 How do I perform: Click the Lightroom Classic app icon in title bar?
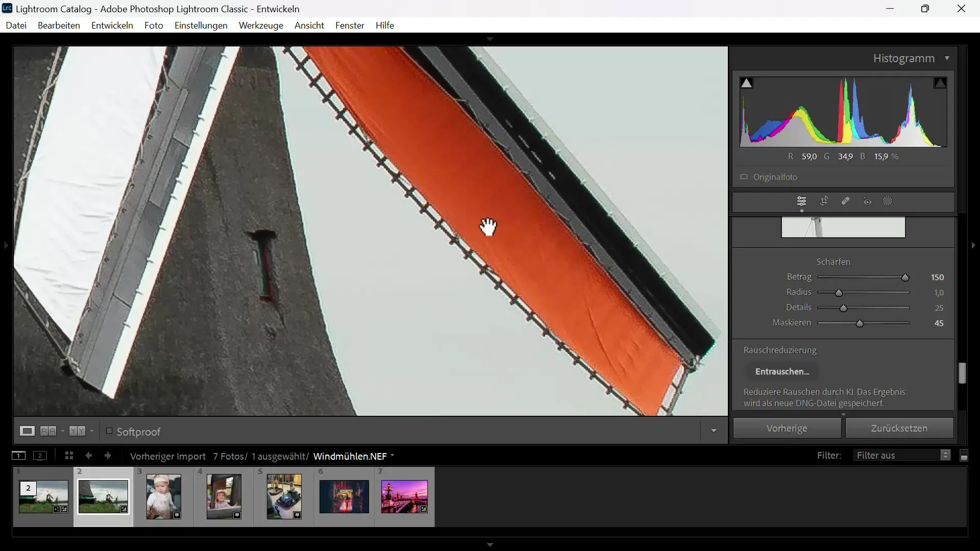(x=7, y=9)
